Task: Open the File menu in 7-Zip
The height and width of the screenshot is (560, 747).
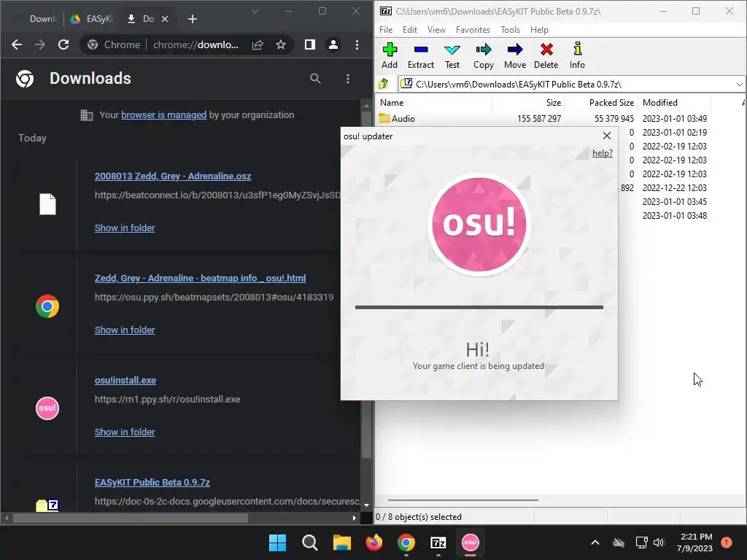Action: click(x=385, y=29)
